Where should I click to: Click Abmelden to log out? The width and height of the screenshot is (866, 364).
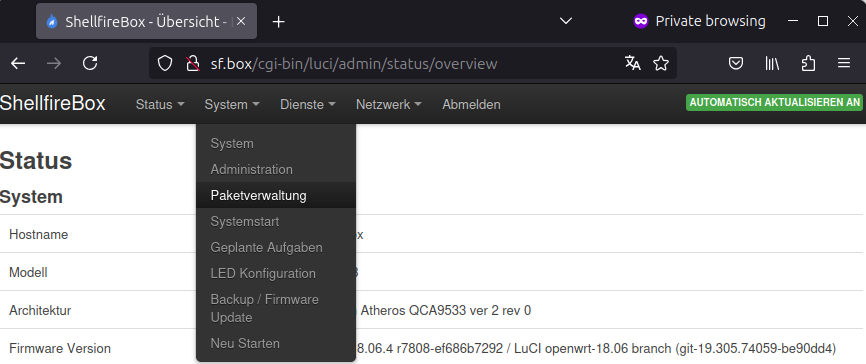[471, 104]
